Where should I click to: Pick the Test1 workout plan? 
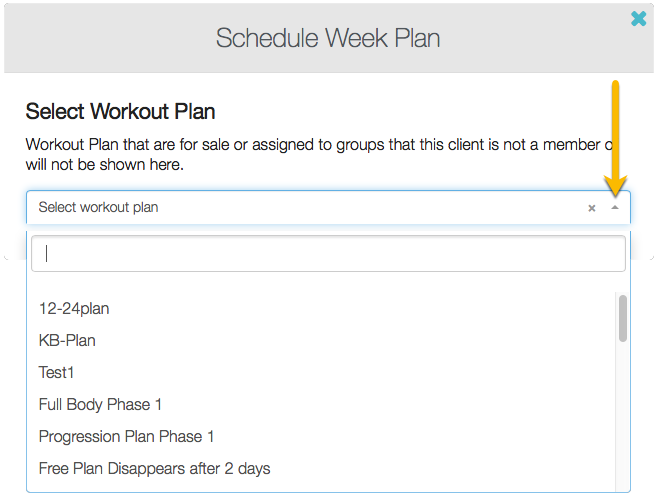[x=57, y=373]
